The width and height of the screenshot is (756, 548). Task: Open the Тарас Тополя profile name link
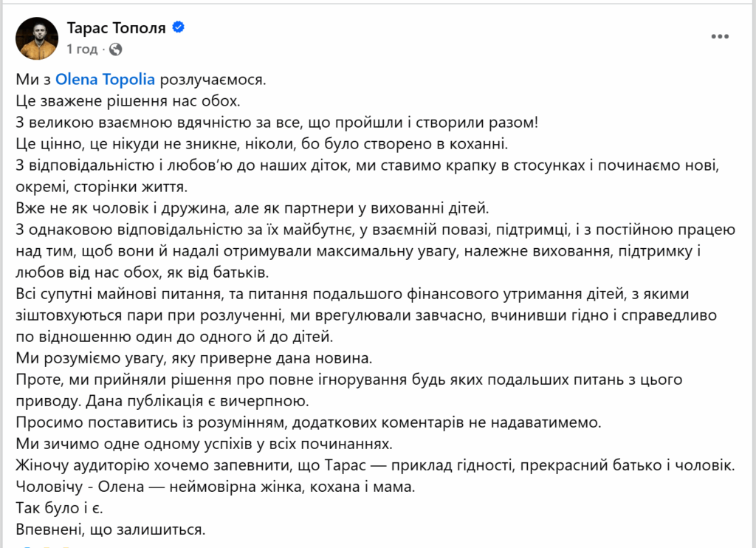[116, 29]
